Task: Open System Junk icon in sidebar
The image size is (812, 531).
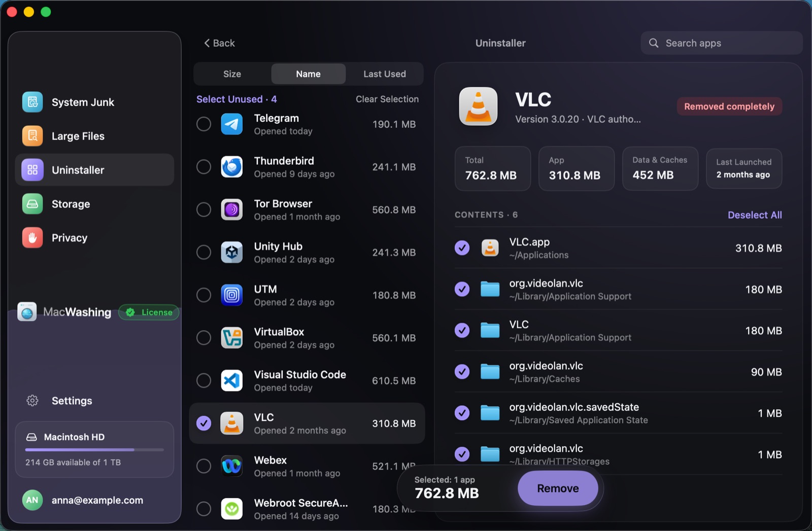Action: 32,102
